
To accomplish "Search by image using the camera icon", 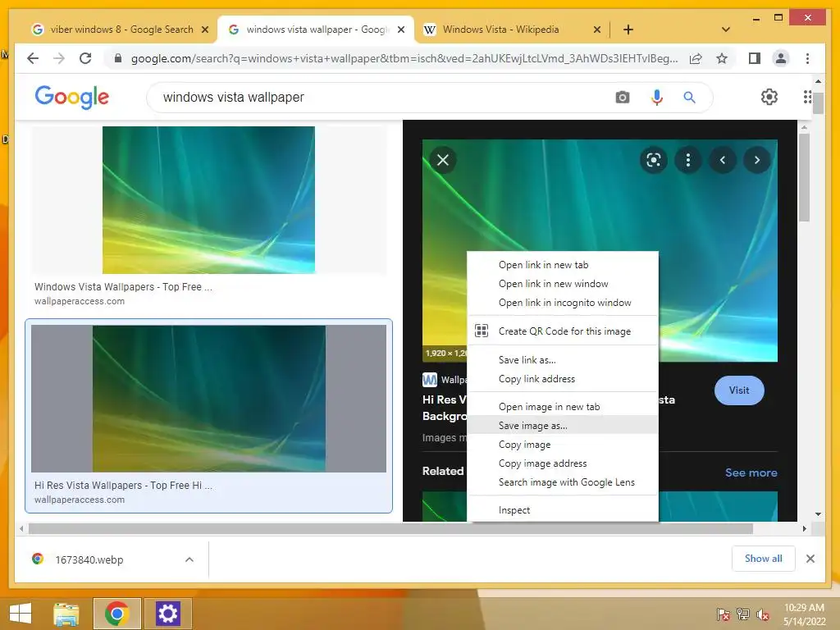I will (x=623, y=98).
